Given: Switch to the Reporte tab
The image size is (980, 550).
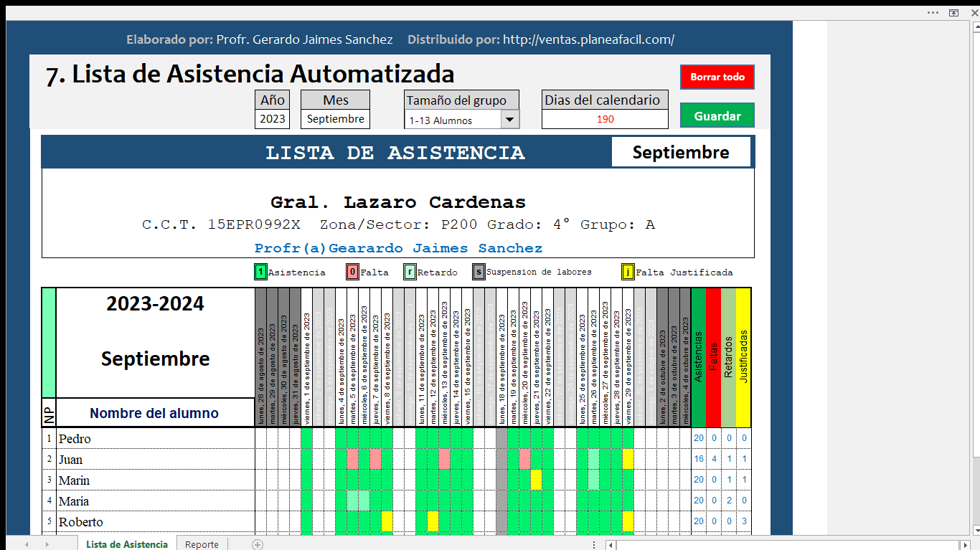Looking at the screenshot, I should pos(202,544).
